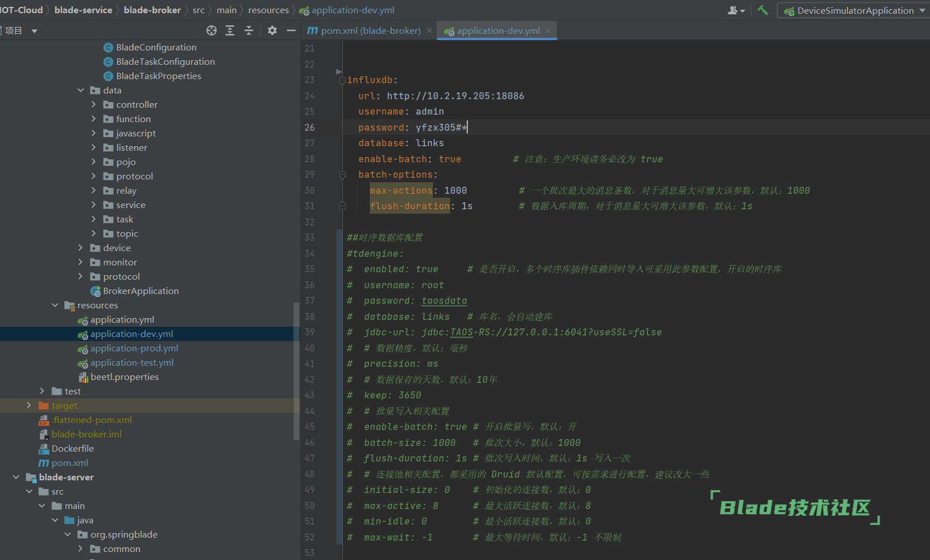
Task: Click blade-service in breadcrumb path
Action: pos(83,10)
